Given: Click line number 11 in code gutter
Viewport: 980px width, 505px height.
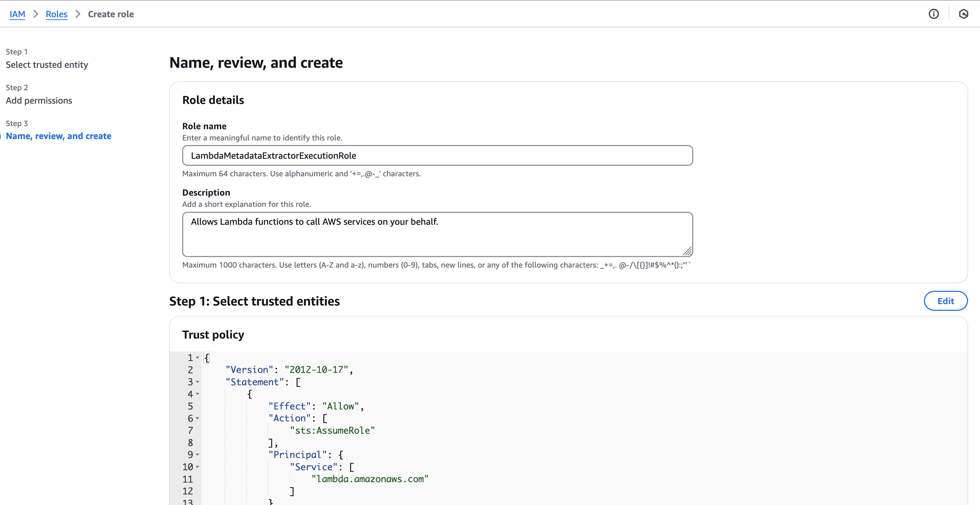Looking at the screenshot, I should click(187, 479).
